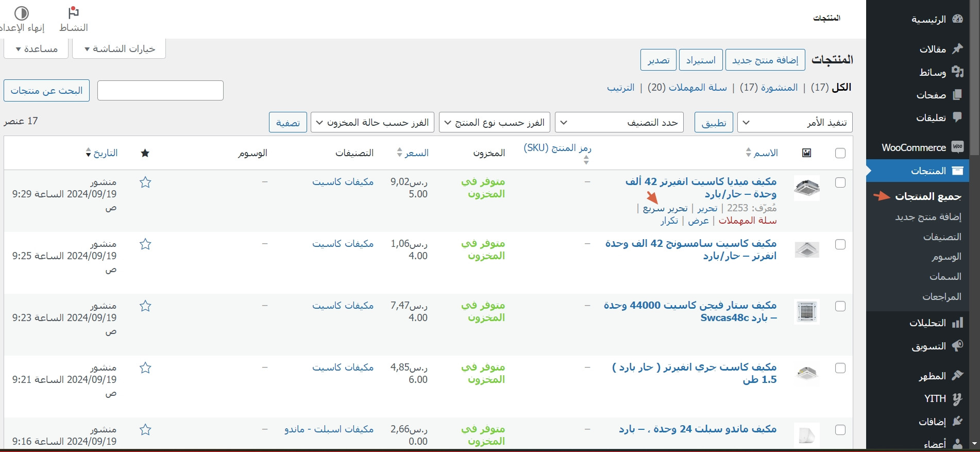Open the Activity flag icon

[x=74, y=13]
